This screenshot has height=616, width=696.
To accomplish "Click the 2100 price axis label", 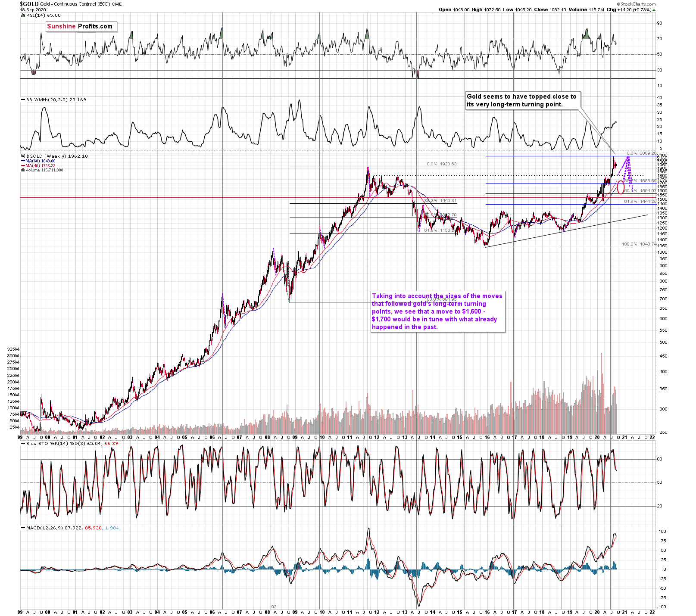I will [662, 156].
